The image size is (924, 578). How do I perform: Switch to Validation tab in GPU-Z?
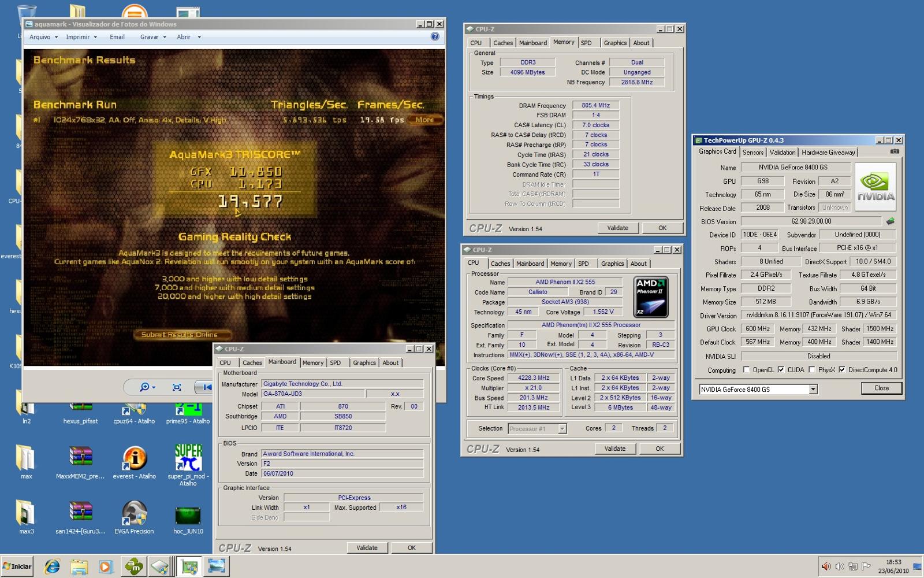pos(783,153)
